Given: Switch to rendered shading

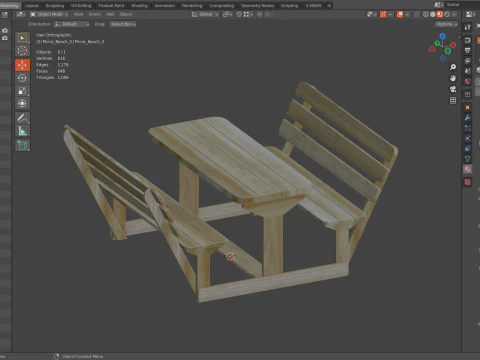Looking at the screenshot, I should (447, 14).
